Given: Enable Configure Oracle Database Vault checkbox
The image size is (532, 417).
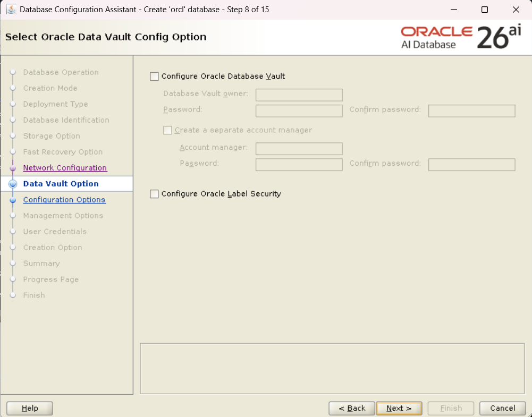Looking at the screenshot, I should tap(155, 76).
